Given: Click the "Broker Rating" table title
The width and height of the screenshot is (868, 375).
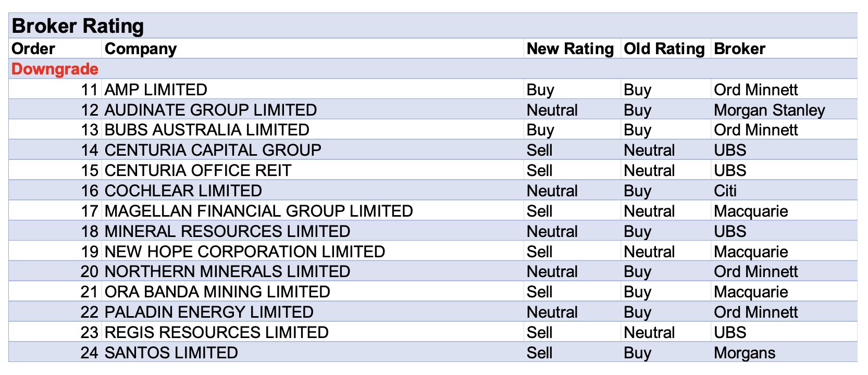Looking at the screenshot, I should coord(78,26).
